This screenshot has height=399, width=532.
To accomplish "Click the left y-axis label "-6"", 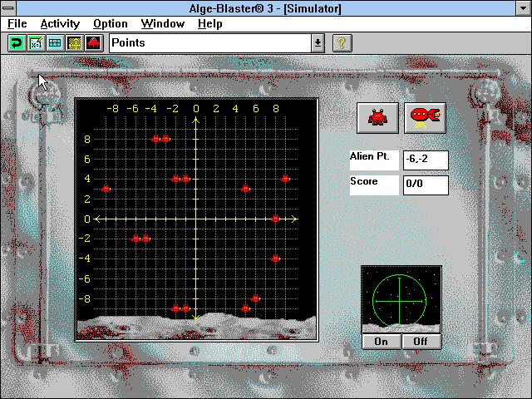I will tap(84, 279).
